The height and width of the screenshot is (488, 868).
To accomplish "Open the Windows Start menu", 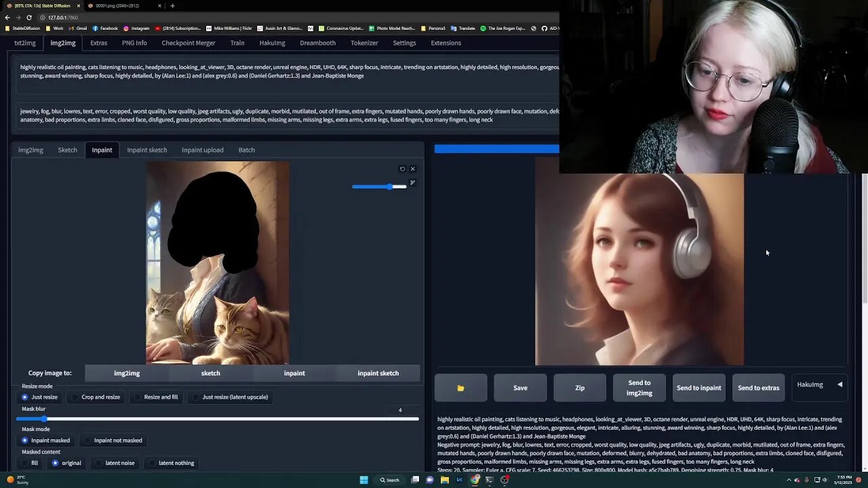I will pos(363,480).
